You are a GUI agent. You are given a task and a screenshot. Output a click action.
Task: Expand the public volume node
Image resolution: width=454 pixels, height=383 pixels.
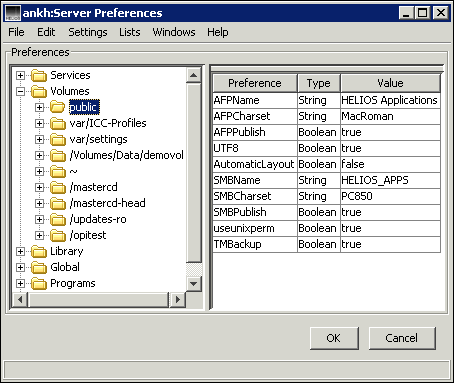coord(39,107)
